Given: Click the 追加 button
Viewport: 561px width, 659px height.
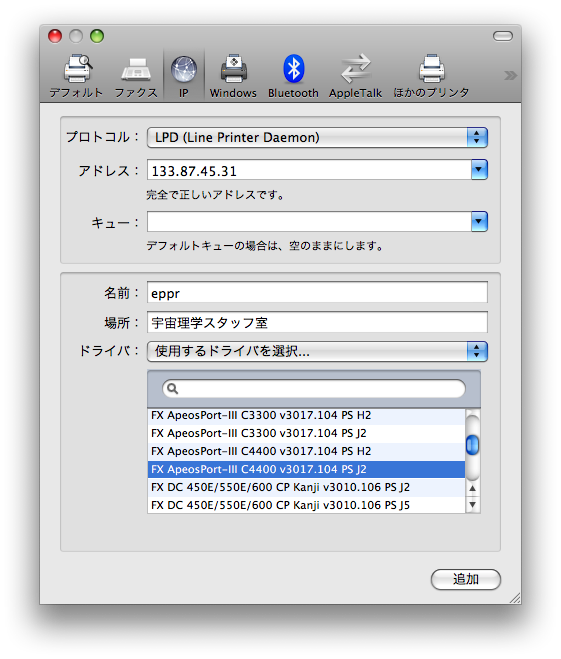Looking at the screenshot, I should (x=466, y=579).
